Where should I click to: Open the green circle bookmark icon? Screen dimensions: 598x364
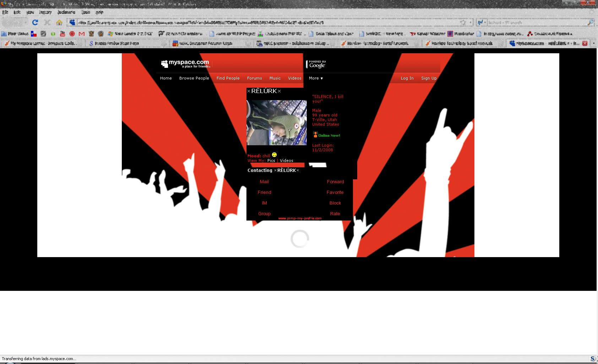53,34
